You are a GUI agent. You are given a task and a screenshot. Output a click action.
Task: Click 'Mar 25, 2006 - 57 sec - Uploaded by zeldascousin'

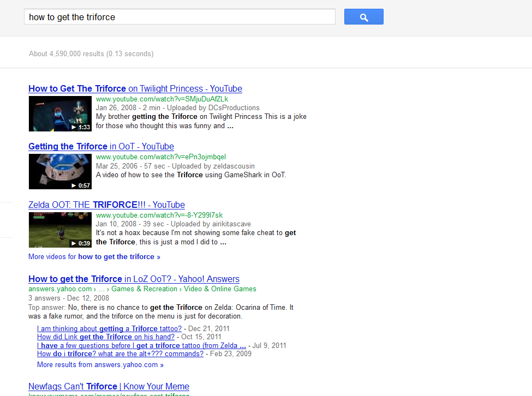(x=175, y=166)
